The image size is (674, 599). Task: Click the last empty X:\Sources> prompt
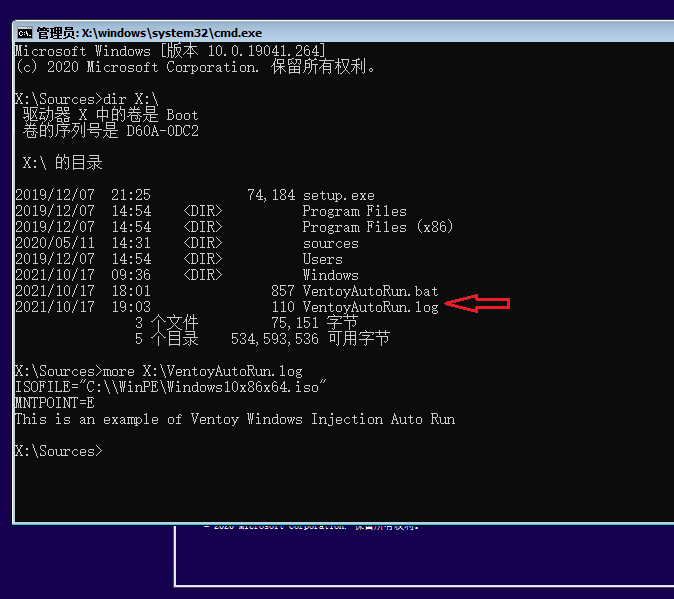click(x=58, y=451)
